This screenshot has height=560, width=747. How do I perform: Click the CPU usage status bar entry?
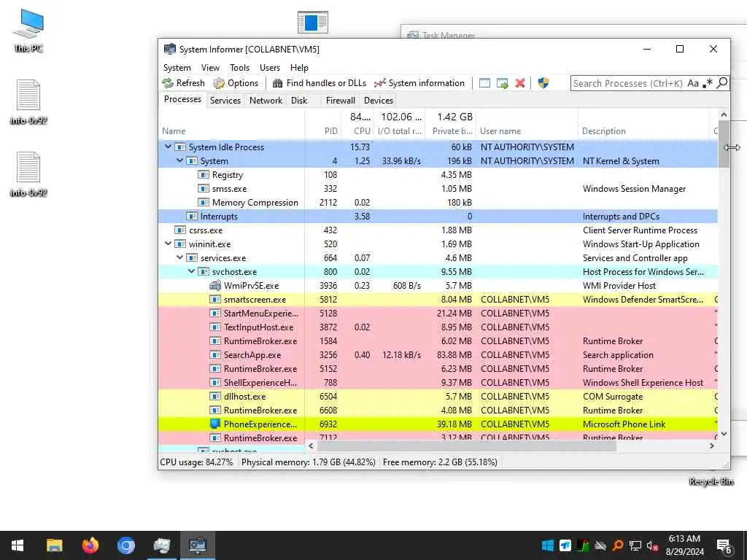pyautogui.click(x=196, y=462)
